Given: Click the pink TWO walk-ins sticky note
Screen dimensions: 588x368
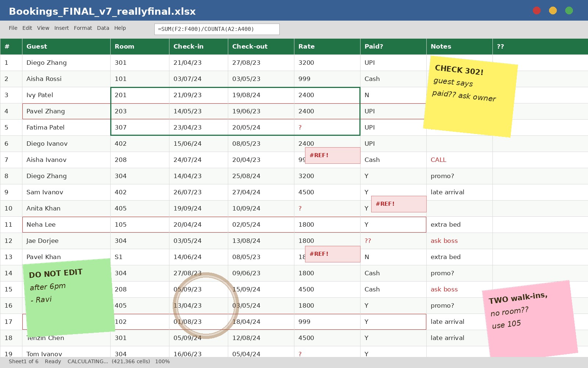Looking at the screenshot, I should pyautogui.click(x=530, y=319).
